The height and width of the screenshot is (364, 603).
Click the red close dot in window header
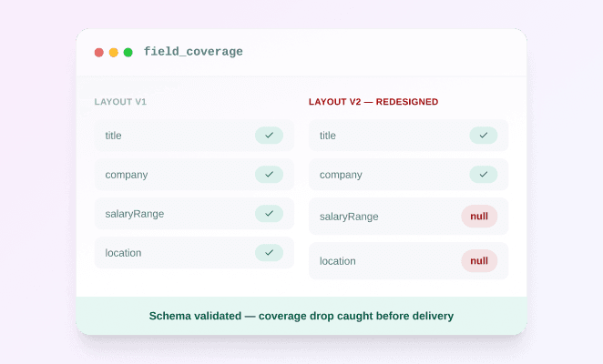99,52
